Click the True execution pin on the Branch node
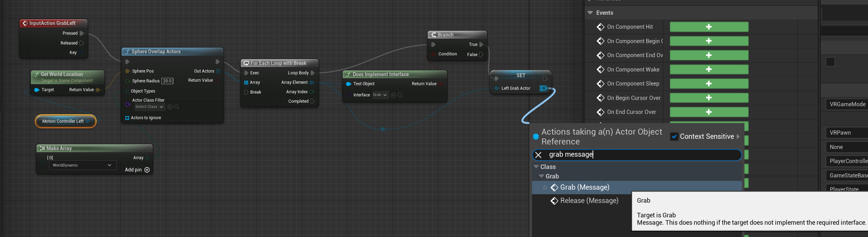The image size is (868, 237). (x=481, y=45)
